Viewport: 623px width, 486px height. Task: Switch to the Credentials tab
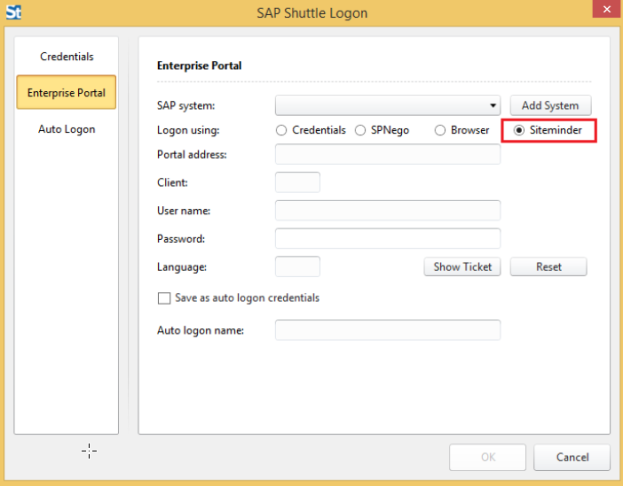click(66, 56)
